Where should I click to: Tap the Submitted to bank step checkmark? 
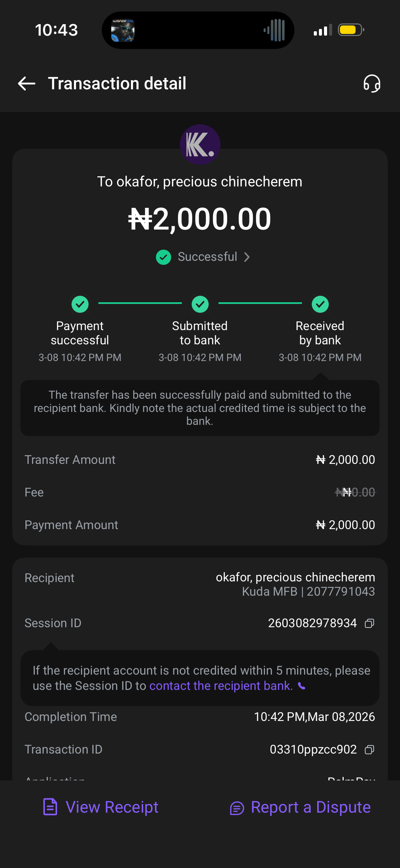point(200,304)
